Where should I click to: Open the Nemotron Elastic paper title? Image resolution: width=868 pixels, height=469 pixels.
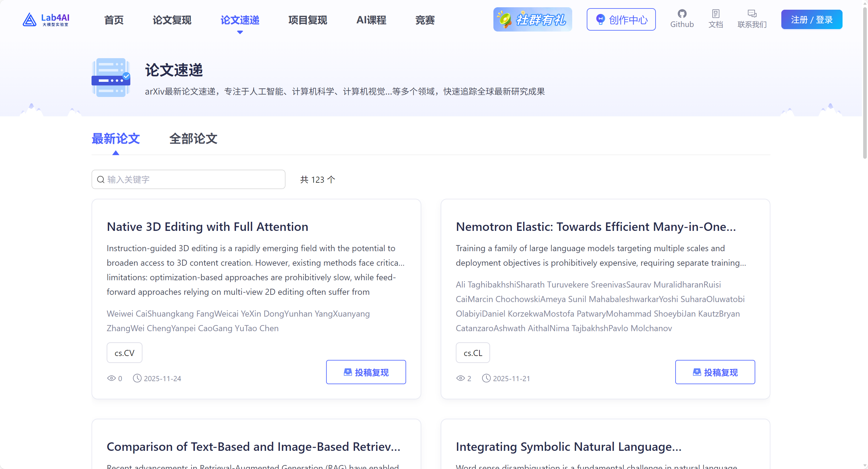click(596, 226)
